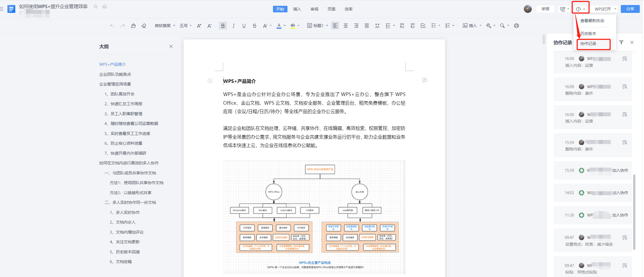Open the history clock icon menu

580,9
